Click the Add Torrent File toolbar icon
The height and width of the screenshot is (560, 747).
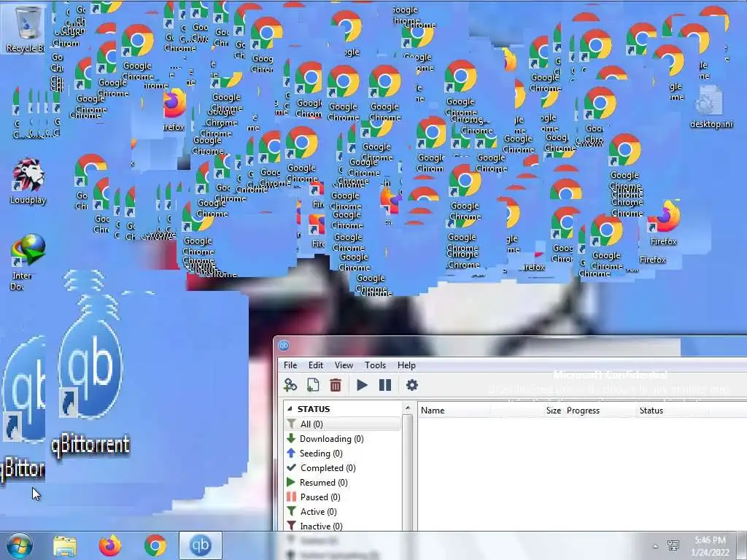(x=313, y=385)
